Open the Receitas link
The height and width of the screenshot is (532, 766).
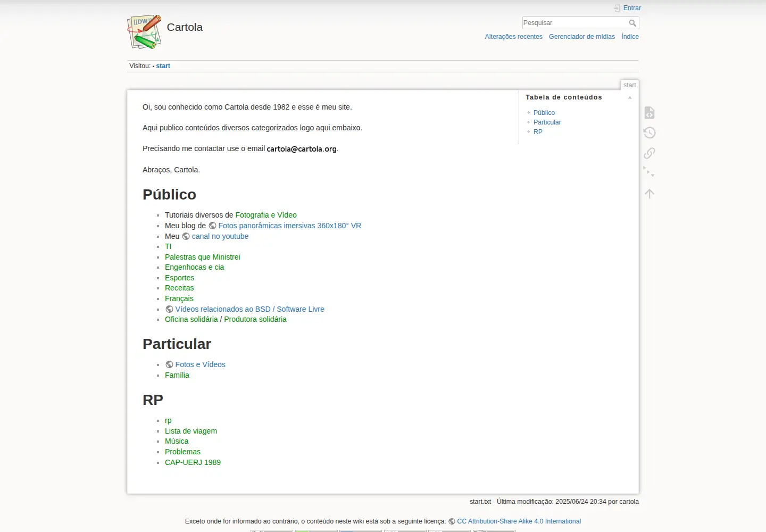179,288
